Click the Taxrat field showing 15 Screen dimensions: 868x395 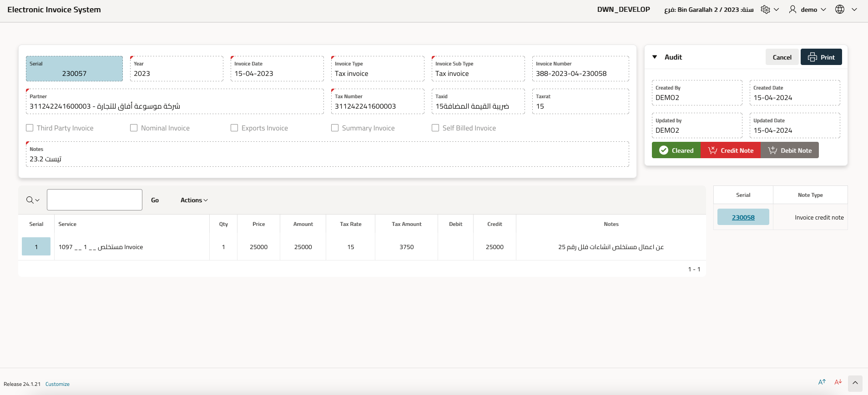[580, 101]
